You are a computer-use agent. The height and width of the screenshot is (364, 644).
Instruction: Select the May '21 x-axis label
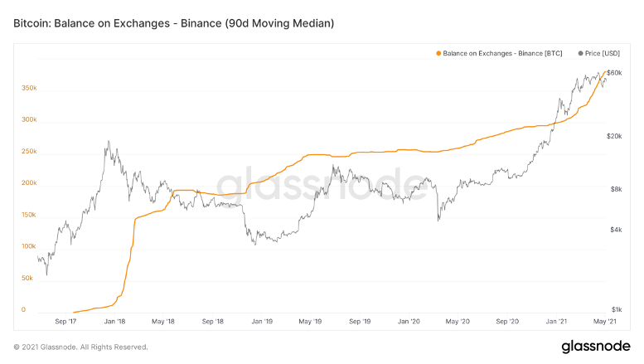[604, 321]
